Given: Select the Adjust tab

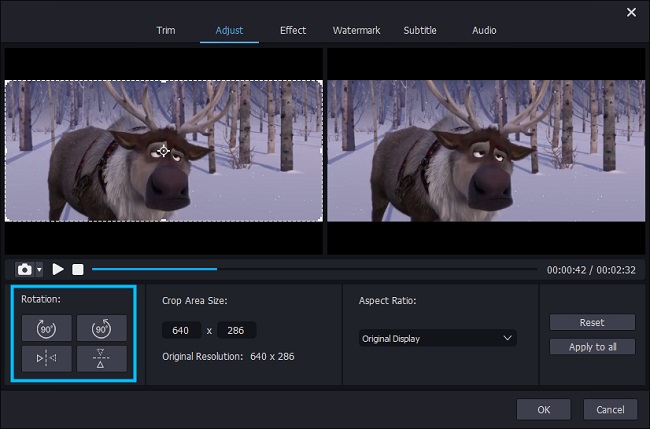Looking at the screenshot, I should point(229,30).
